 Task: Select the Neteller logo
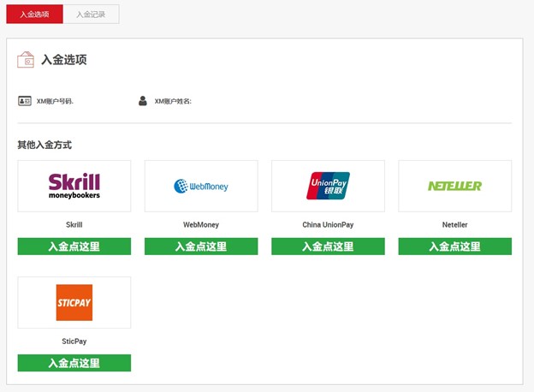455,186
